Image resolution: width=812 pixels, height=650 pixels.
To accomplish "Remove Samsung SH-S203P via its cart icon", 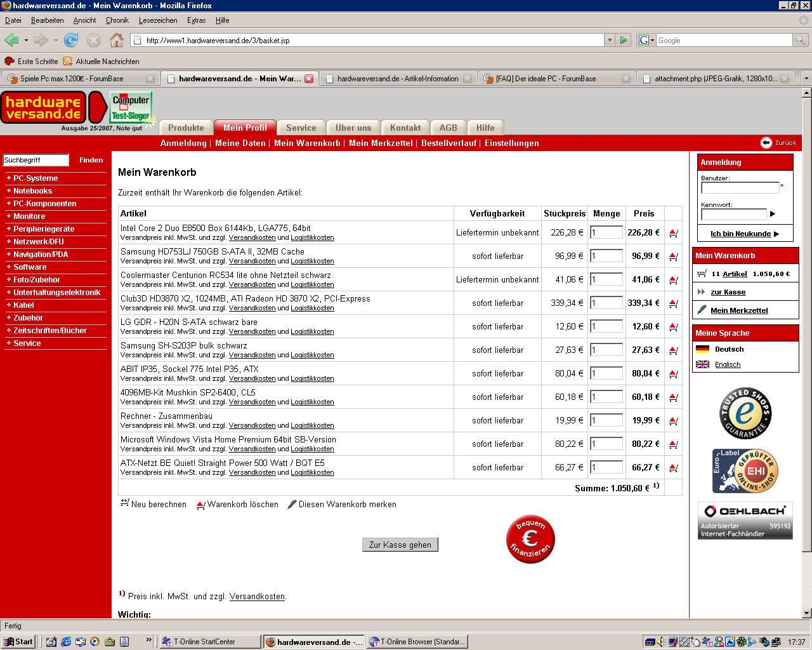I will (x=673, y=350).
